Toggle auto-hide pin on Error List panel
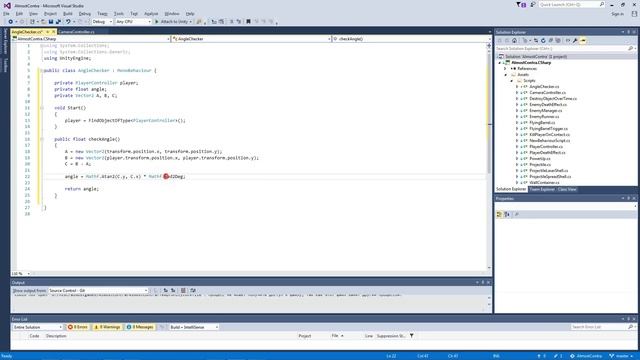Image resolution: width=640 pixels, height=360 pixels. pos(629,319)
